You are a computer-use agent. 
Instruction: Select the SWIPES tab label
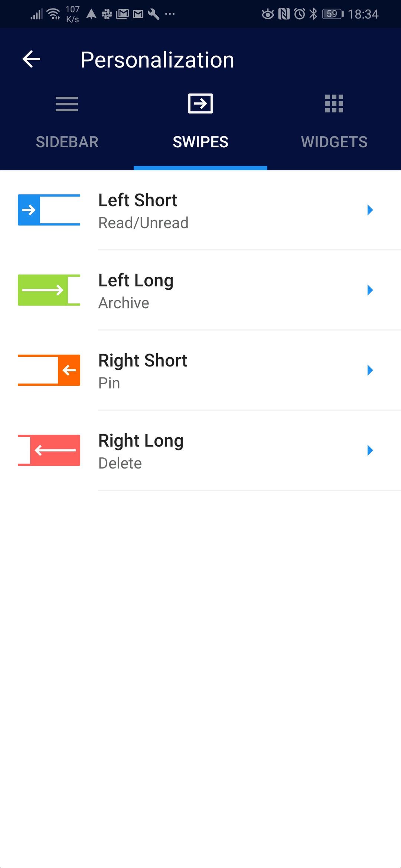click(200, 142)
